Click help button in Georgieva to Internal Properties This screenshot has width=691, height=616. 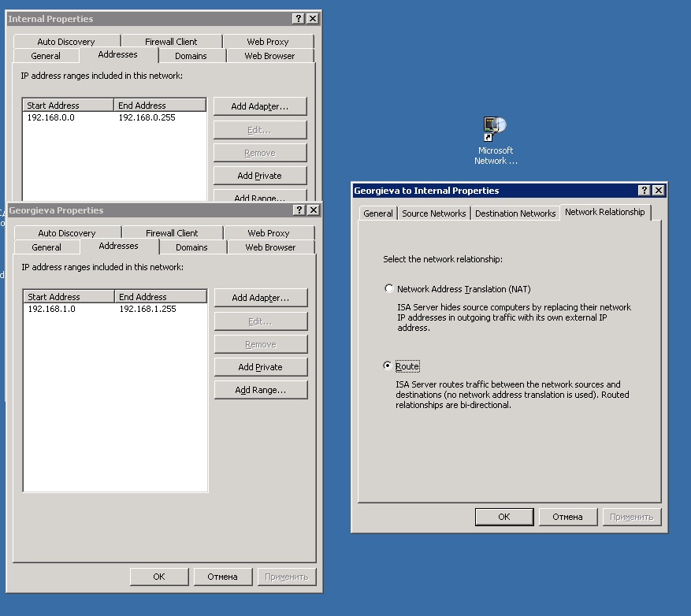click(x=645, y=191)
